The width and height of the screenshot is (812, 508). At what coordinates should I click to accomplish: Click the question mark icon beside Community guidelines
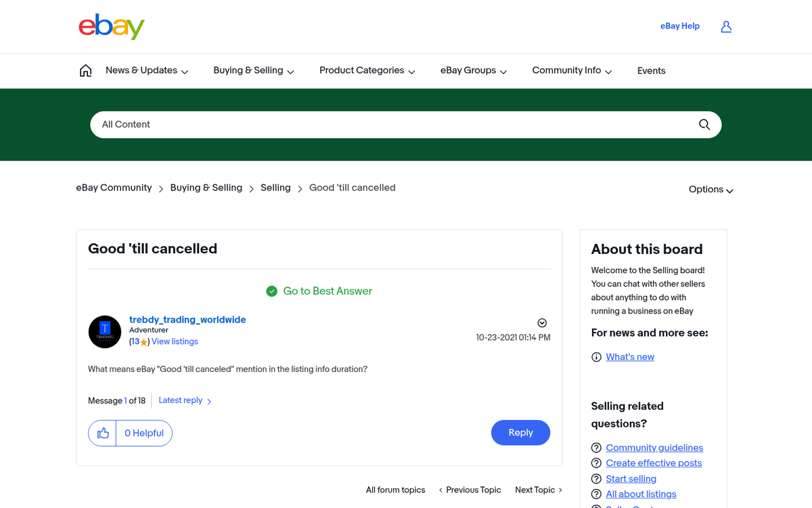(596, 448)
